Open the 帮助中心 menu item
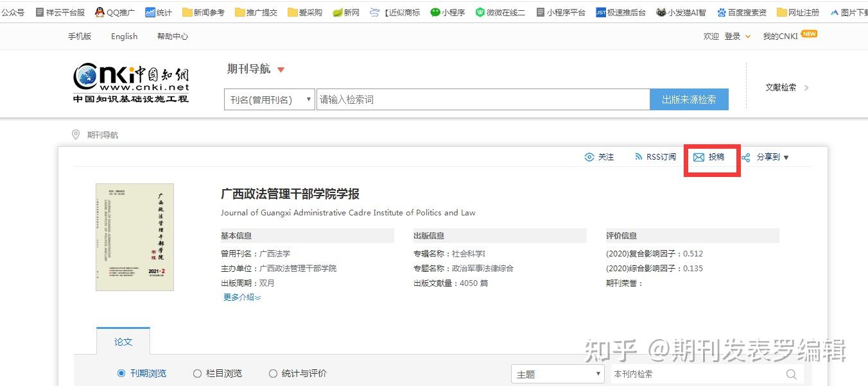The height and width of the screenshot is (386, 868). [171, 36]
